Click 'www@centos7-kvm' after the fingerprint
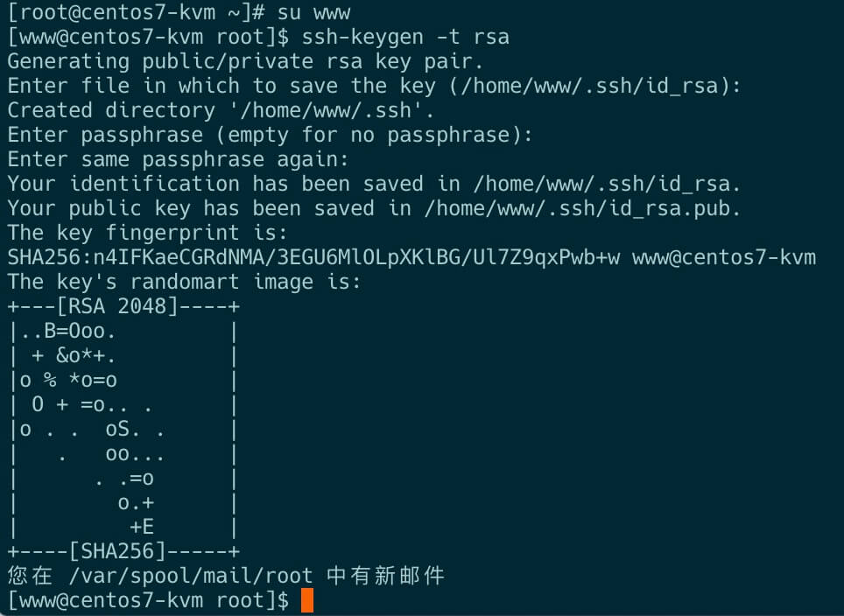 (x=724, y=258)
